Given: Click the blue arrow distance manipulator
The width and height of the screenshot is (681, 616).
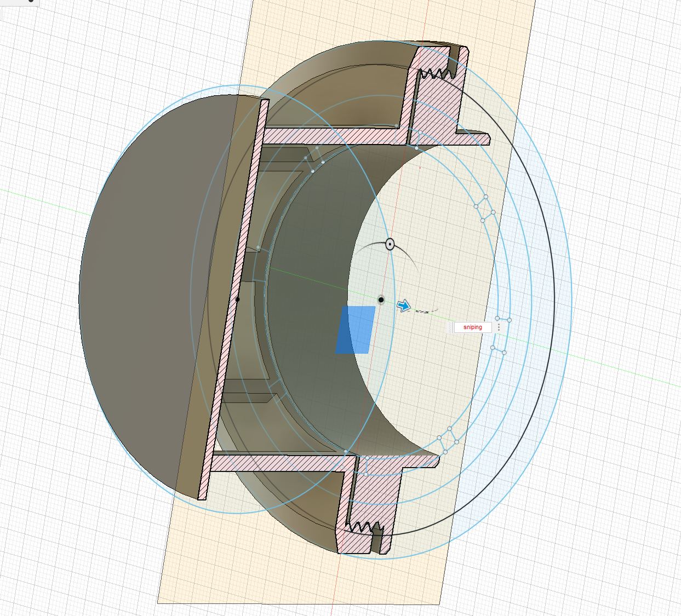Looking at the screenshot, I should pos(404,306).
